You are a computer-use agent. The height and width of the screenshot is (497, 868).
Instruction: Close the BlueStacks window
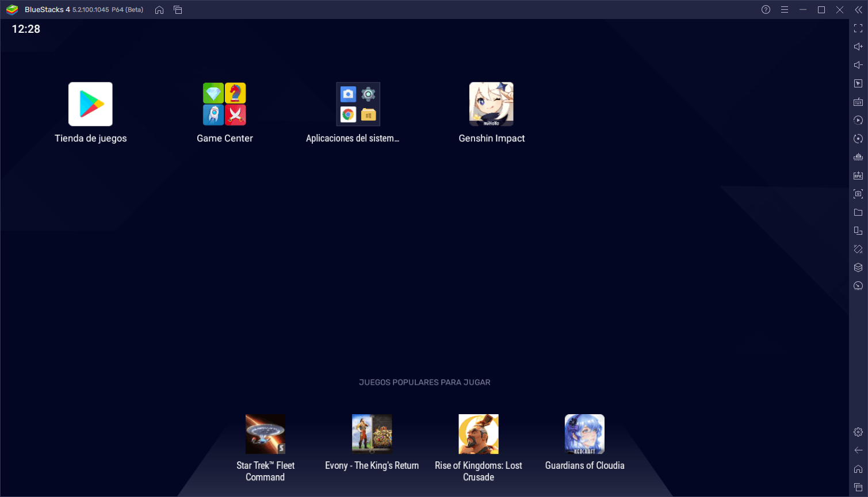[x=840, y=10]
